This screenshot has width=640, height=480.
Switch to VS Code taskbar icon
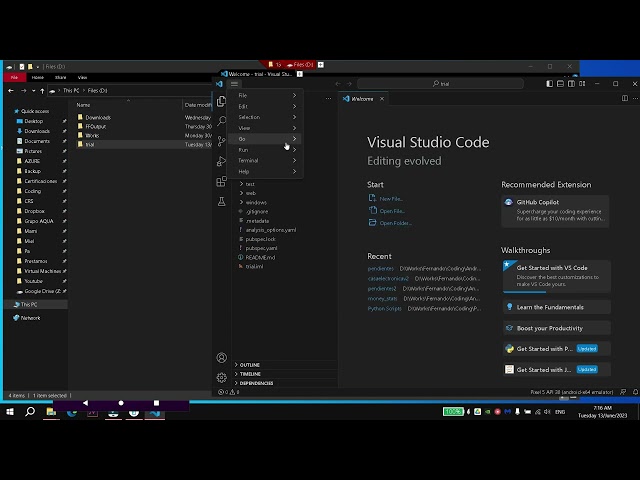pyautogui.click(x=155, y=413)
